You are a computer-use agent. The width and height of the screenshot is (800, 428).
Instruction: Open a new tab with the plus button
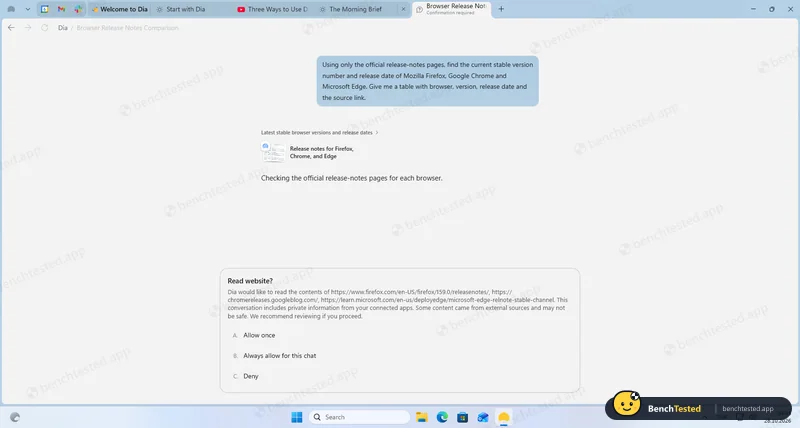coord(501,9)
